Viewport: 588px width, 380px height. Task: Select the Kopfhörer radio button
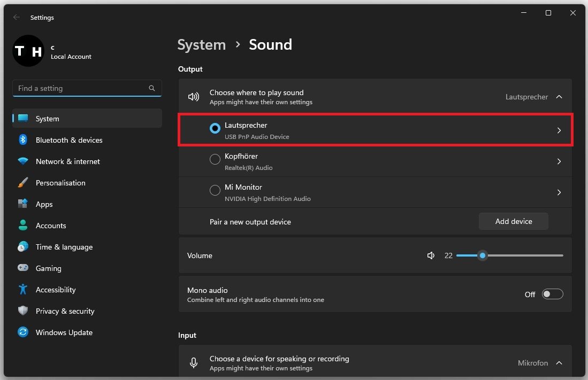[215, 159]
